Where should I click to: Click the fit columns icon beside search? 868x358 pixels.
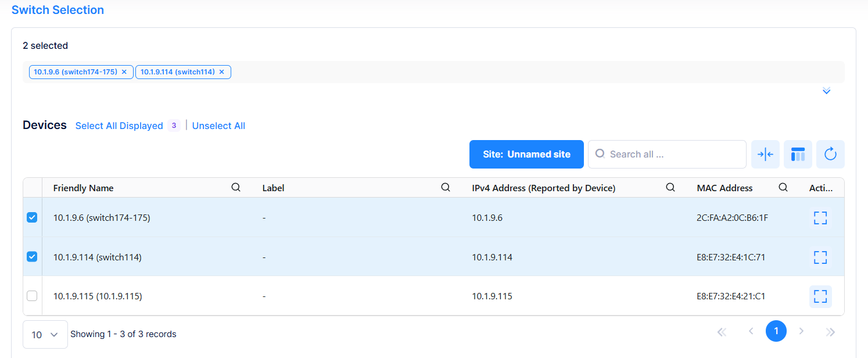(x=765, y=154)
